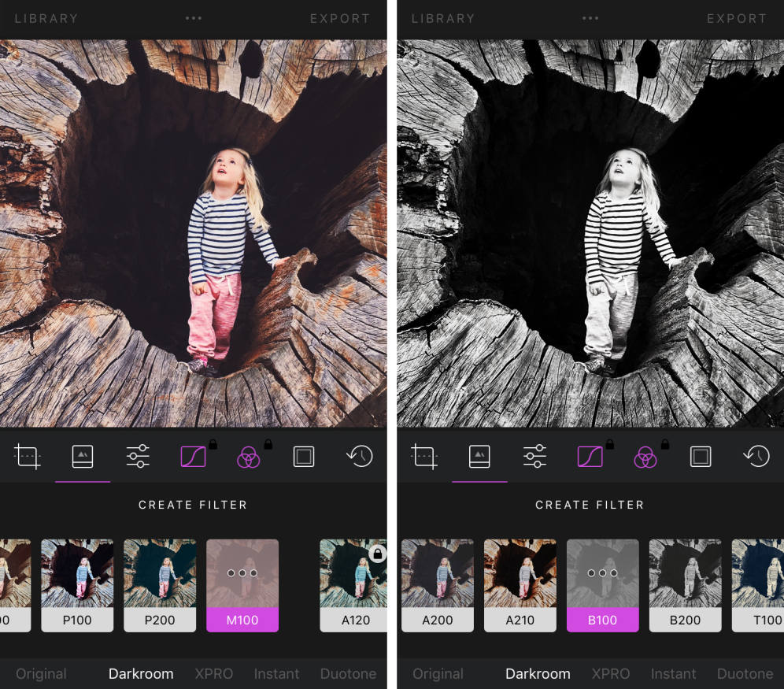Open edit history in the left screen

point(360,456)
